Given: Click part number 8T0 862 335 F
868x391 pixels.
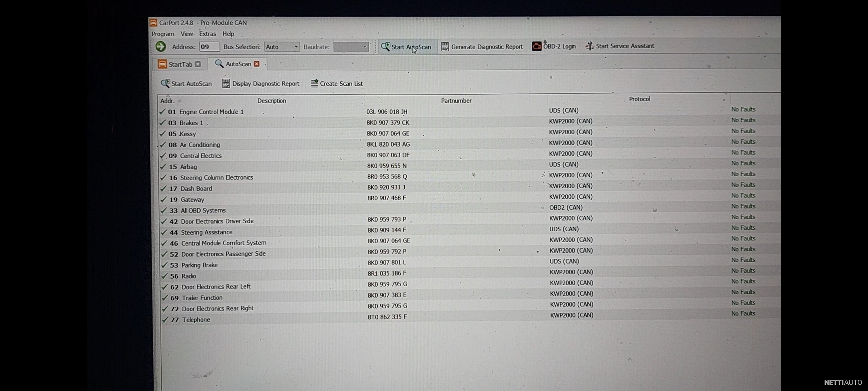Looking at the screenshot, I should tap(387, 317).
